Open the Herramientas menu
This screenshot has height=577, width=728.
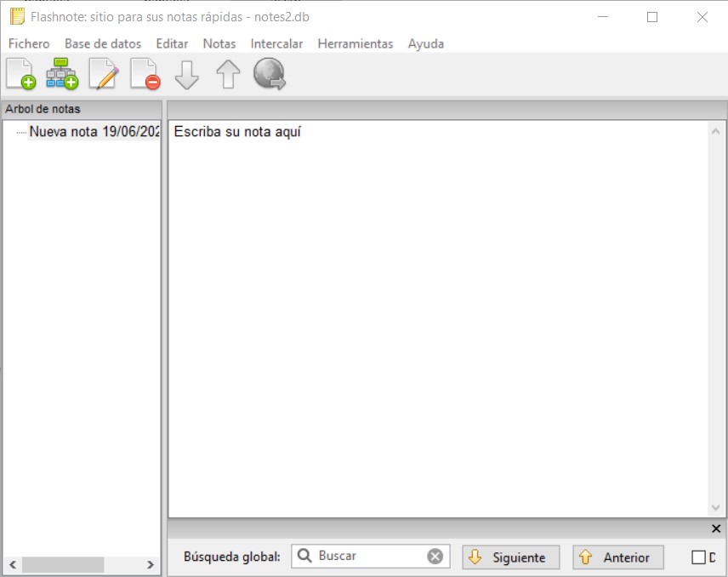pos(355,43)
